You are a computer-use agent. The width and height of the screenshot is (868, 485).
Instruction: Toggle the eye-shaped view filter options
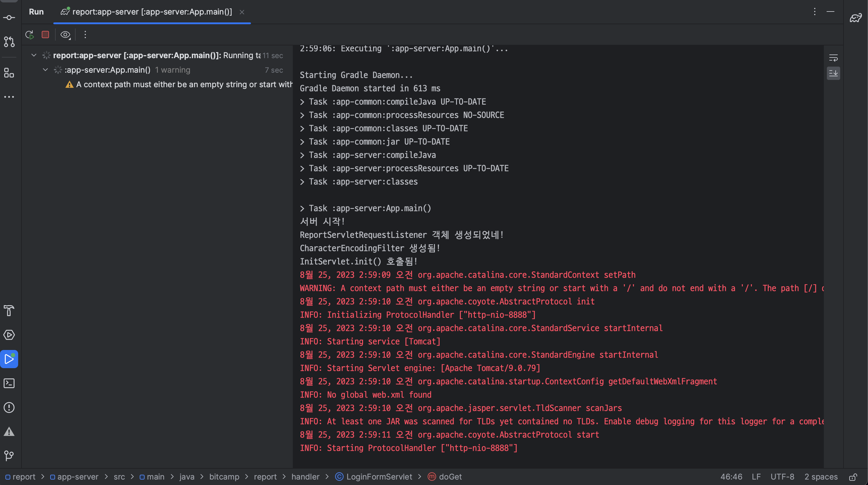coord(65,35)
